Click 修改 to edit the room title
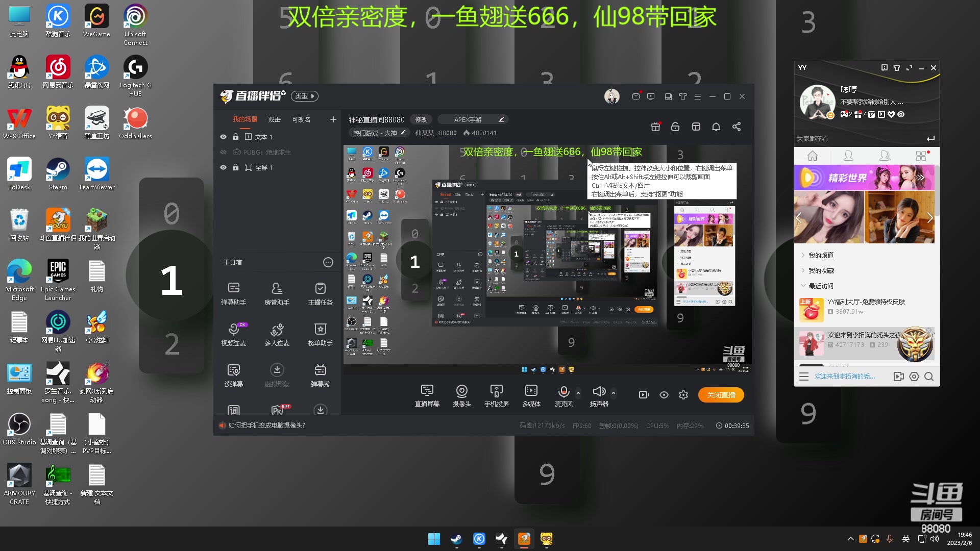980x551 pixels. point(421,119)
